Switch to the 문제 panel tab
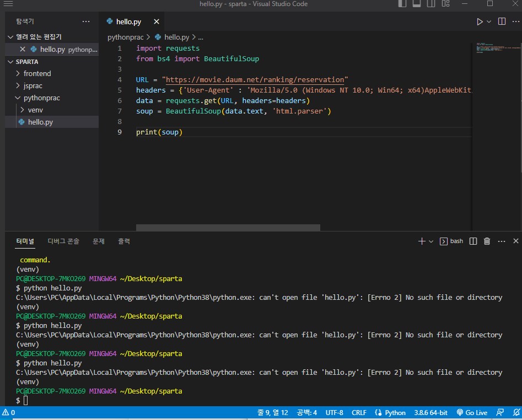The height and width of the screenshot is (420, 522). [x=99, y=241]
